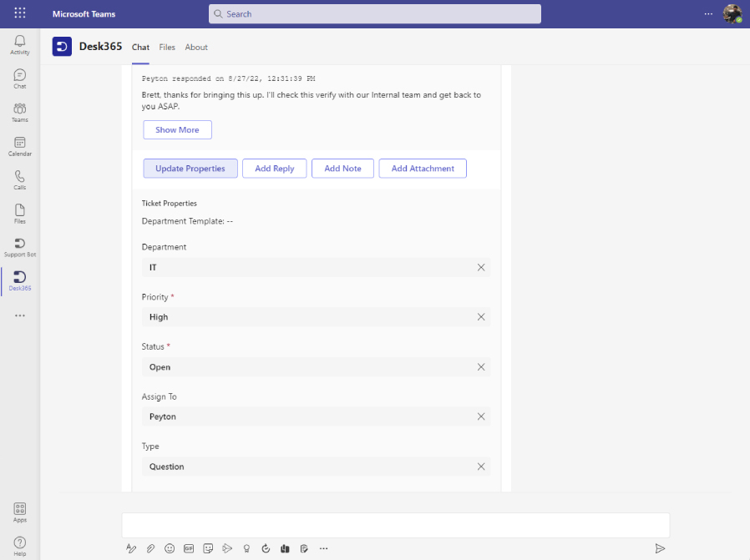
Task: Open the Apps store
Action: coord(19,512)
